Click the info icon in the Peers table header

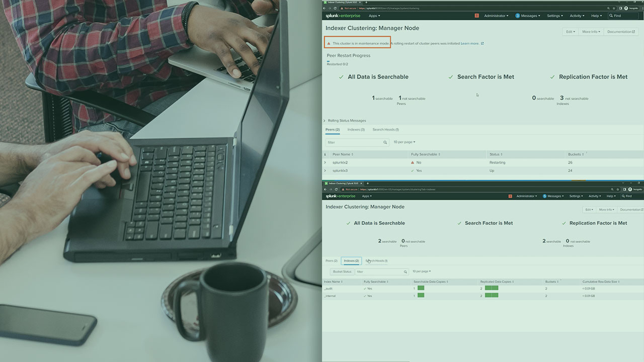point(325,154)
